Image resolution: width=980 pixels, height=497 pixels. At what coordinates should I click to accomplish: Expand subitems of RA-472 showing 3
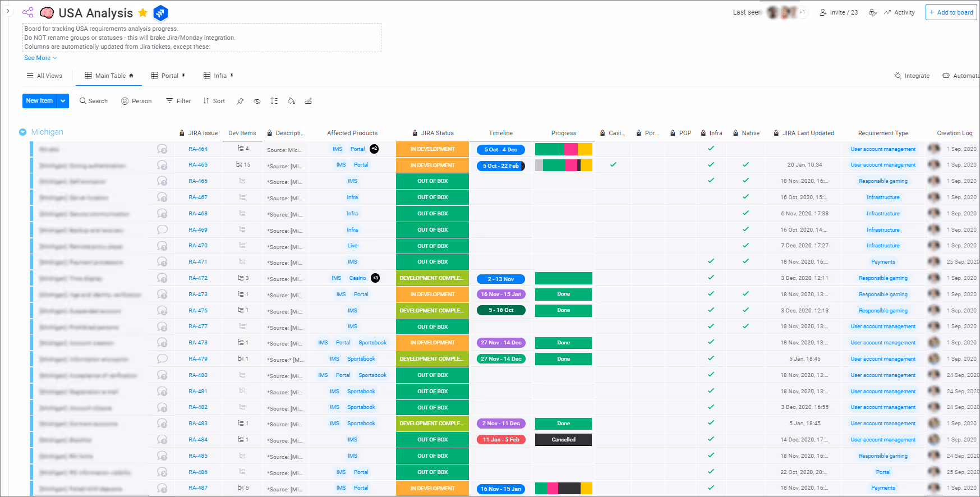coord(243,278)
